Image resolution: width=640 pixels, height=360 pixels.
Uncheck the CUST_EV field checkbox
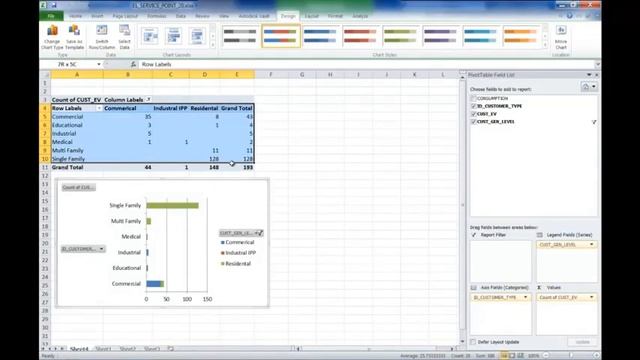[473, 114]
